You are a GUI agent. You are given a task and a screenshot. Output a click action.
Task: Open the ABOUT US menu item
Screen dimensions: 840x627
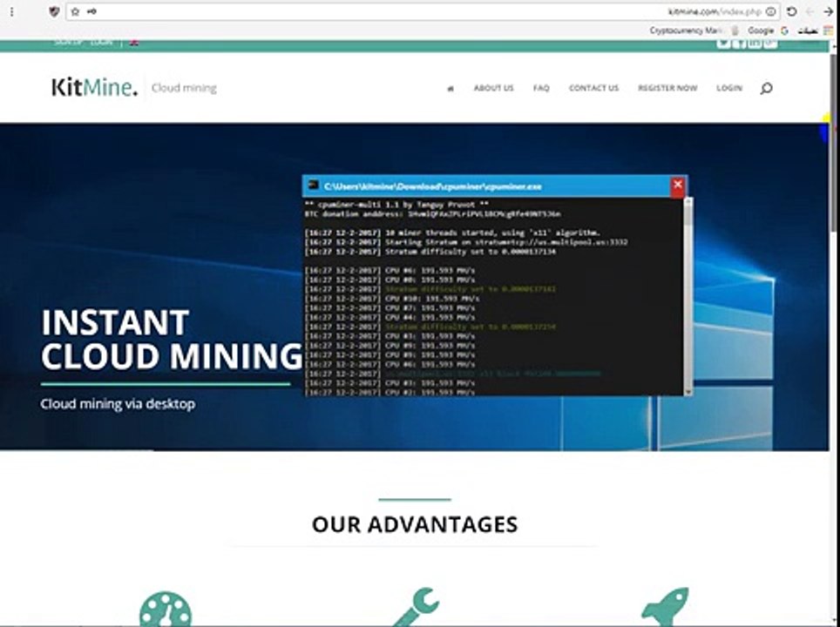click(x=493, y=88)
